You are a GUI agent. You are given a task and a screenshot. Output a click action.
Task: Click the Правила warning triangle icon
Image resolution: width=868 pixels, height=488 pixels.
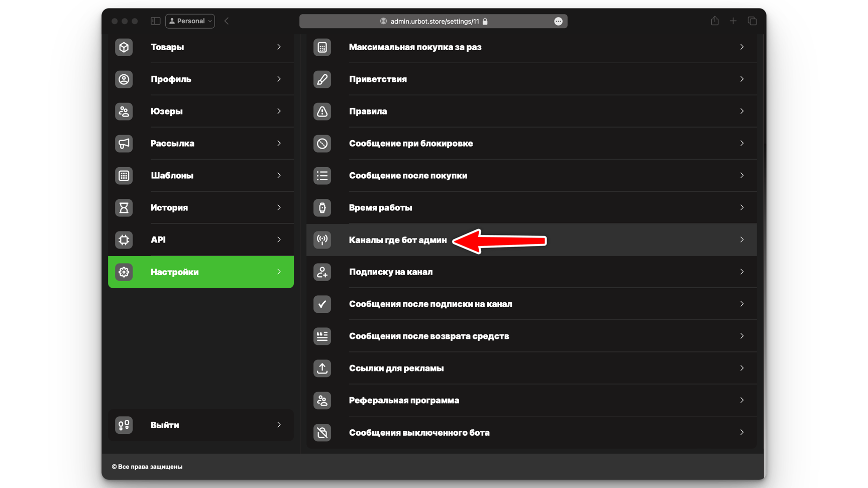pyautogui.click(x=322, y=111)
